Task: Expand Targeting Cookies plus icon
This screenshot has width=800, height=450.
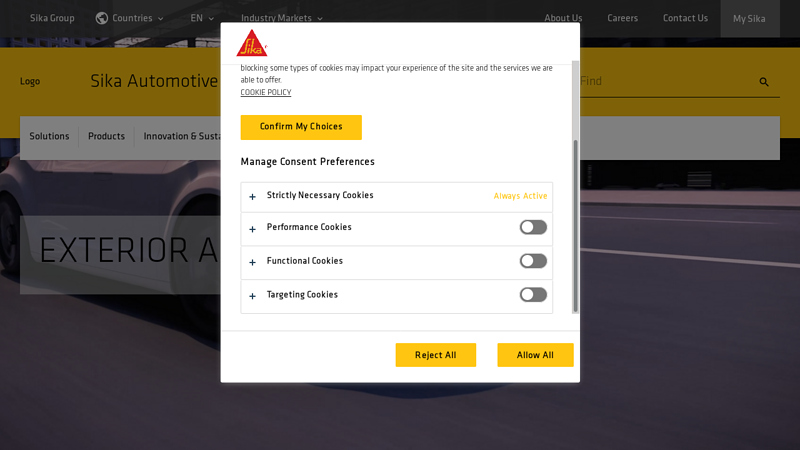Action: click(x=253, y=297)
